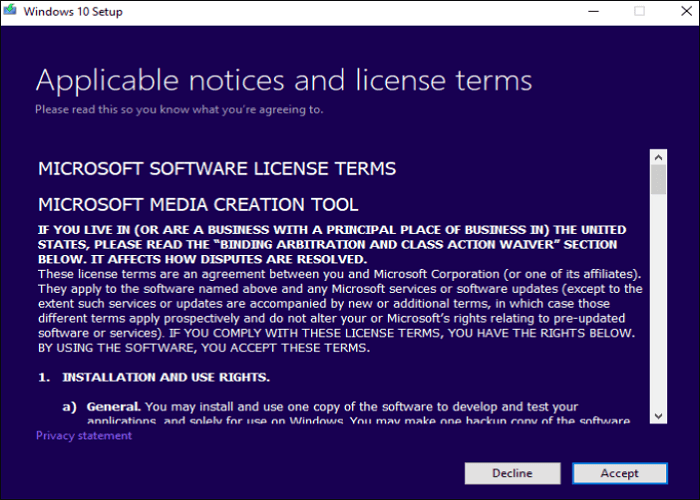Close the Windows 10 Setup window

[x=687, y=11]
